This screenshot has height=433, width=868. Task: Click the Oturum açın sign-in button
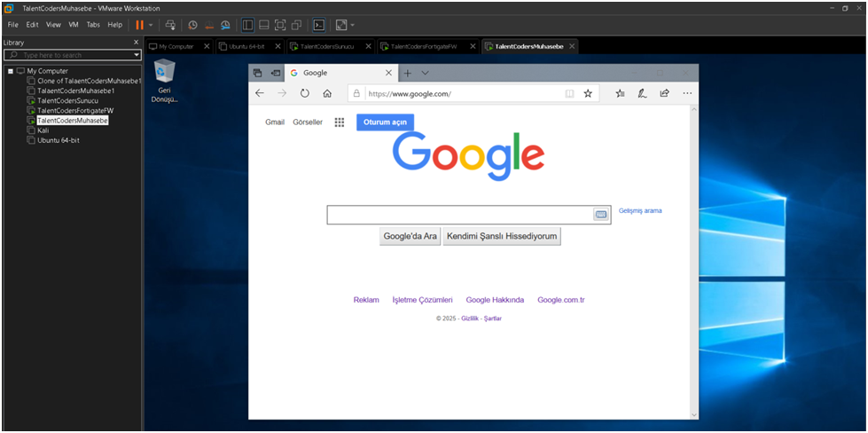(x=386, y=122)
